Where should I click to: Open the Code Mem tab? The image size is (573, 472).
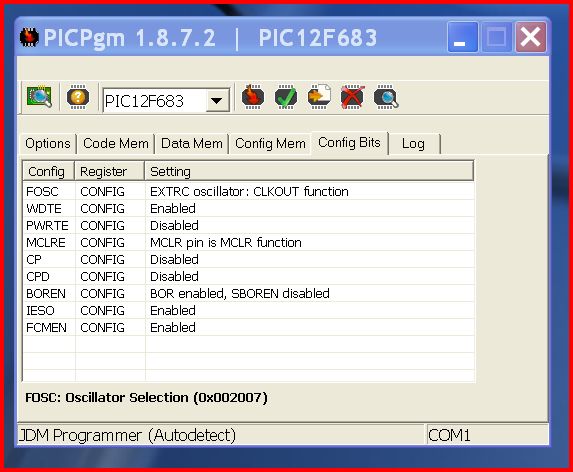tap(115, 144)
